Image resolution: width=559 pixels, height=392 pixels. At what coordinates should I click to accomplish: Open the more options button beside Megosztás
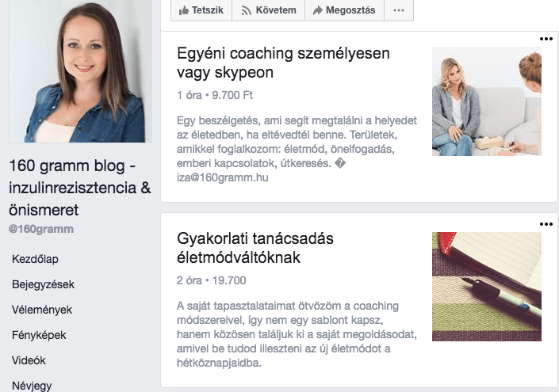click(x=398, y=10)
